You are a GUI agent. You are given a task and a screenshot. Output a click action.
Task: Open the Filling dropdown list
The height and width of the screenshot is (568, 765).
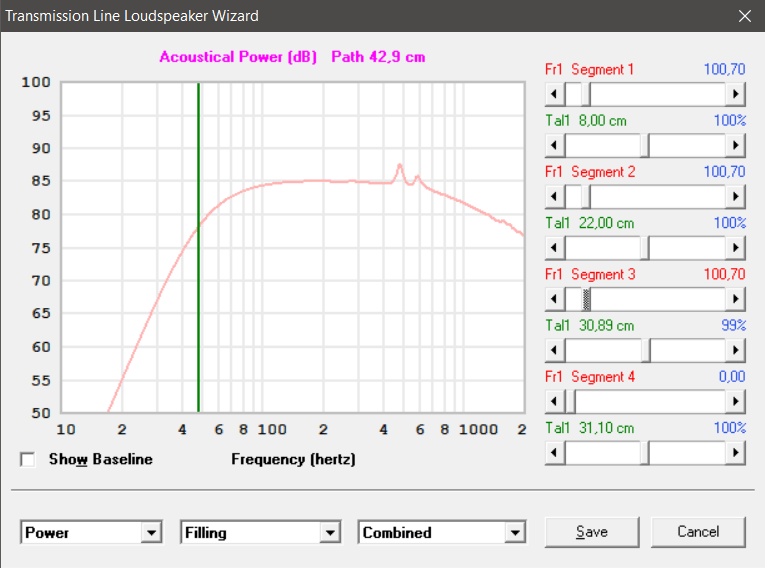(x=330, y=532)
